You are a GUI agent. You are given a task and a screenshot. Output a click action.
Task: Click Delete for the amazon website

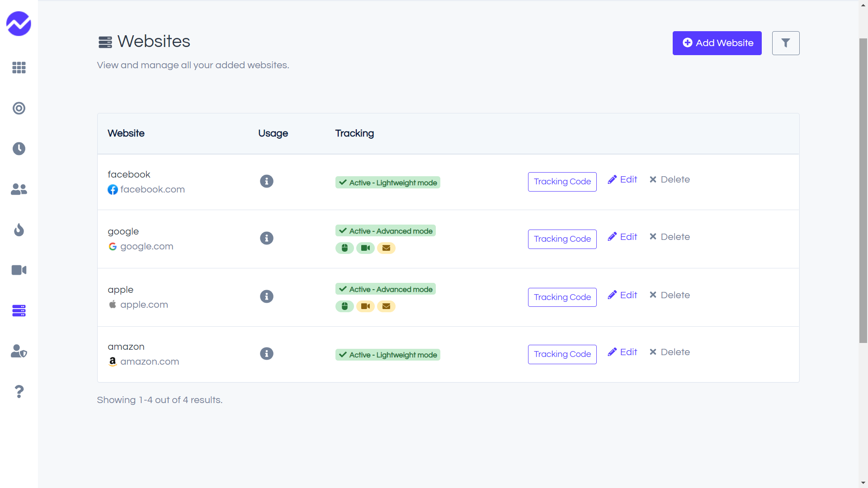pos(670,352)
